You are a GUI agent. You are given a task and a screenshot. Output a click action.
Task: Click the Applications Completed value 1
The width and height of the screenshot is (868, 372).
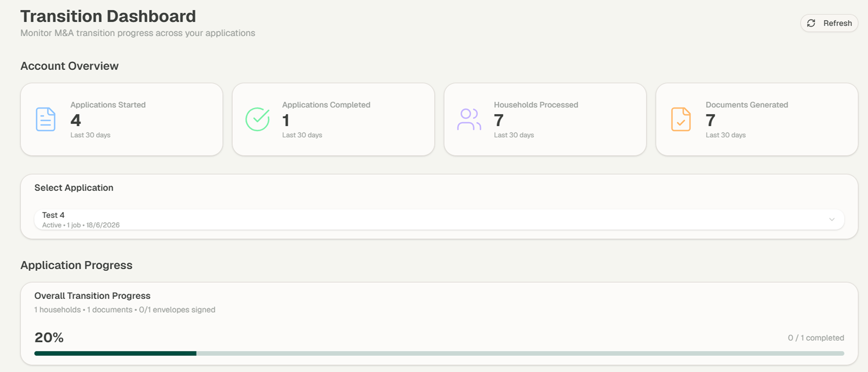click(286, 120)
